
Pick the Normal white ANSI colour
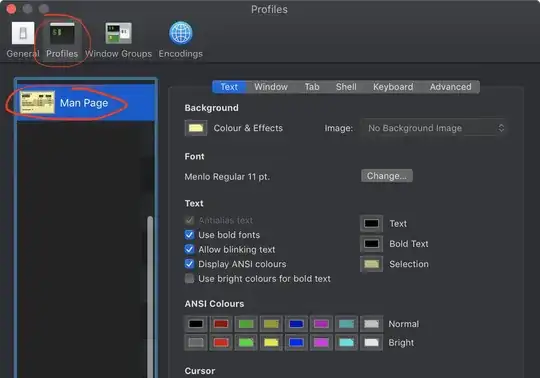click(371, 324)
